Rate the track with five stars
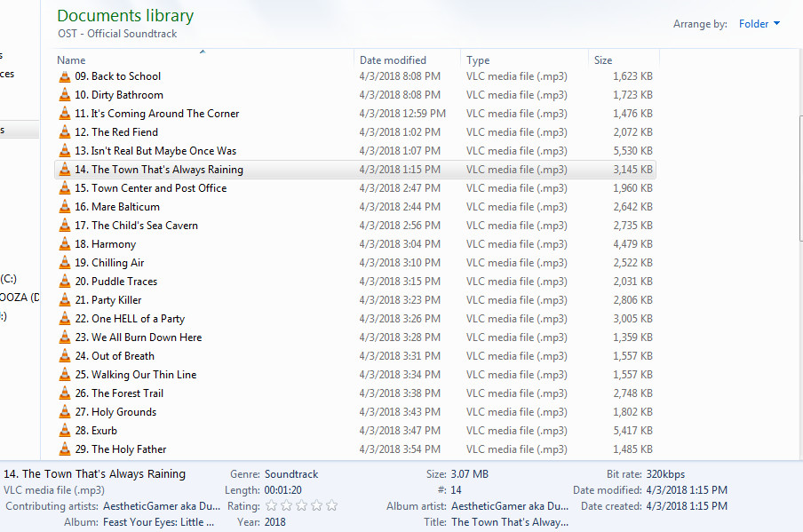The image size is (803, 532). coord(332,506)
